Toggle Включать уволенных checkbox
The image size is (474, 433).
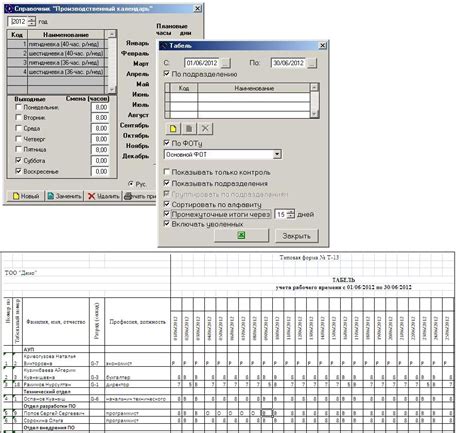pos(167,224)
